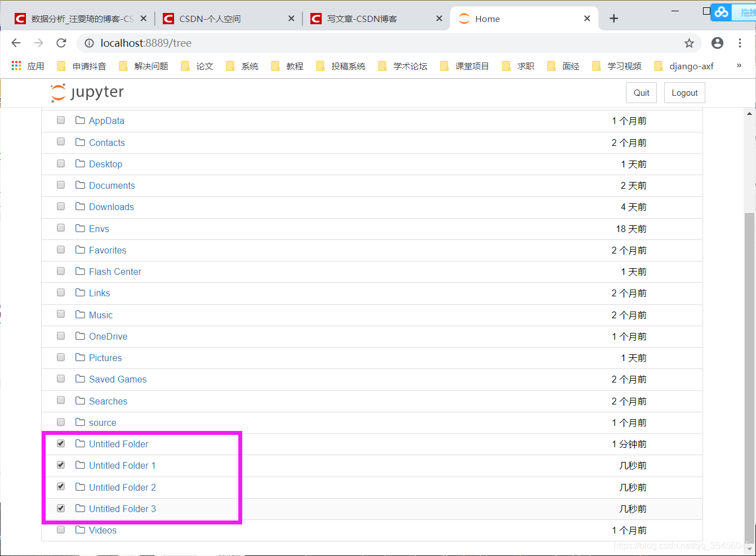Close the 写文章-CSDN博客 tab
The height and width of the screenshot is (556, 756).
tap(439, 19)
